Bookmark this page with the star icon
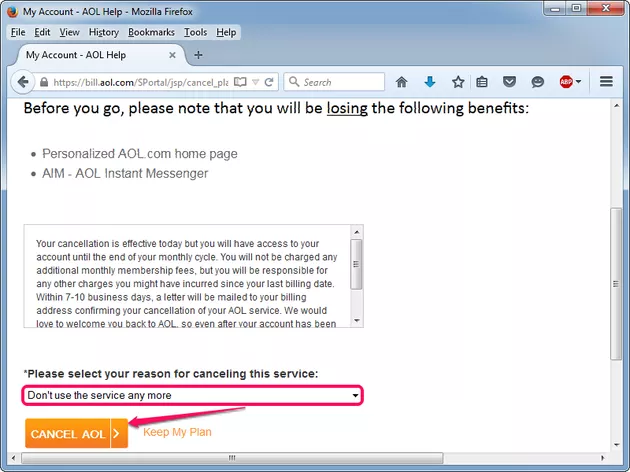 [458, 82]
